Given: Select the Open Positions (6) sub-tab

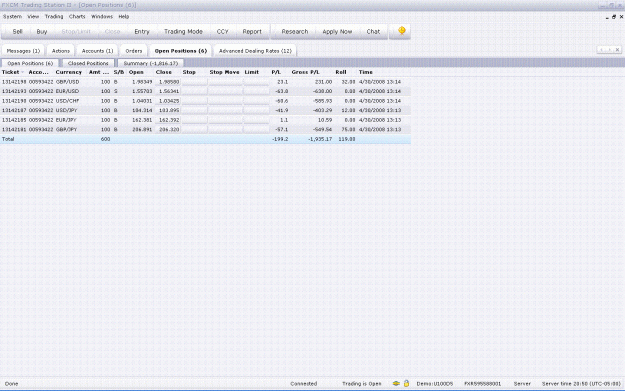Looking at the screenshot, I should tap(30, 63).
